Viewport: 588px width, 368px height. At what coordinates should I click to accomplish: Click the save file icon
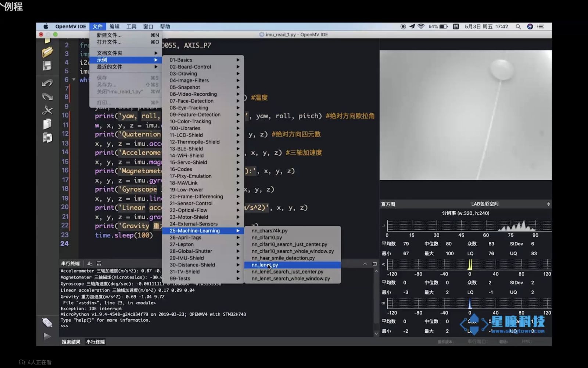[47, 66]
